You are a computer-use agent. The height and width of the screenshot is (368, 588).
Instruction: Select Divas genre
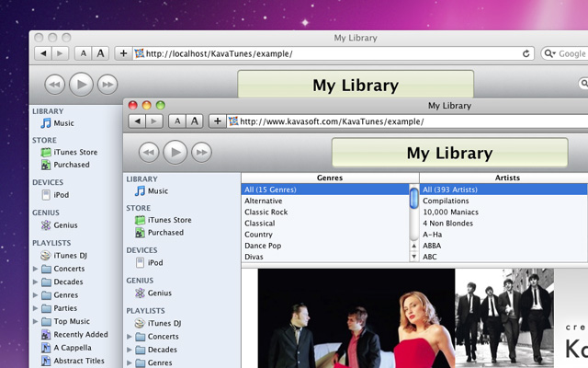click(x=325, y=257)
